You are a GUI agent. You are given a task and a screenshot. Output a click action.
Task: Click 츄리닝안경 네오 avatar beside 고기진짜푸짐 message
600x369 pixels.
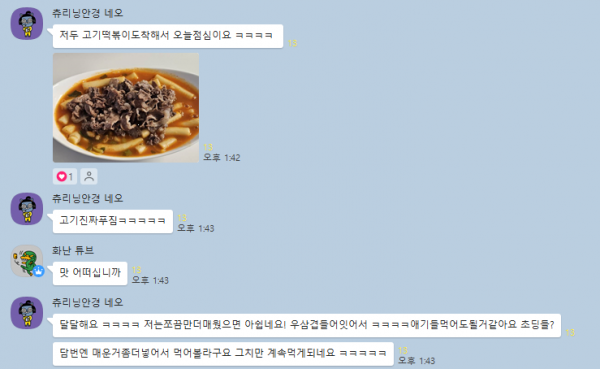click(x=27, y=209)
